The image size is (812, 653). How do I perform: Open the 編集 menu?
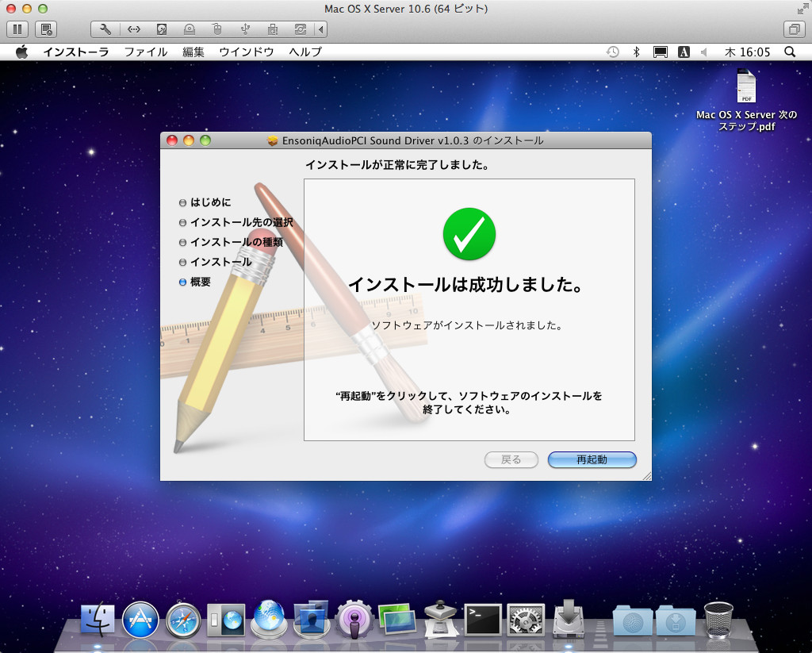(x=193, y=52)
